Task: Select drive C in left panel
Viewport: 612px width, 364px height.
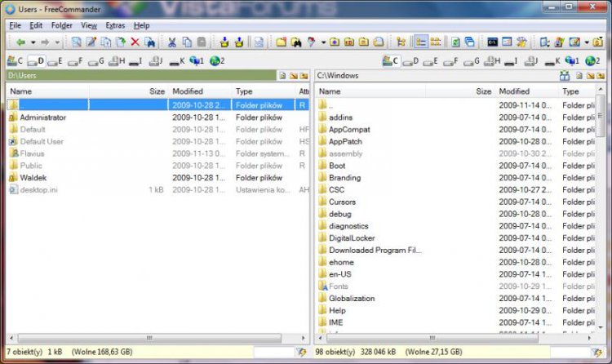Action: tap(15, 61)
